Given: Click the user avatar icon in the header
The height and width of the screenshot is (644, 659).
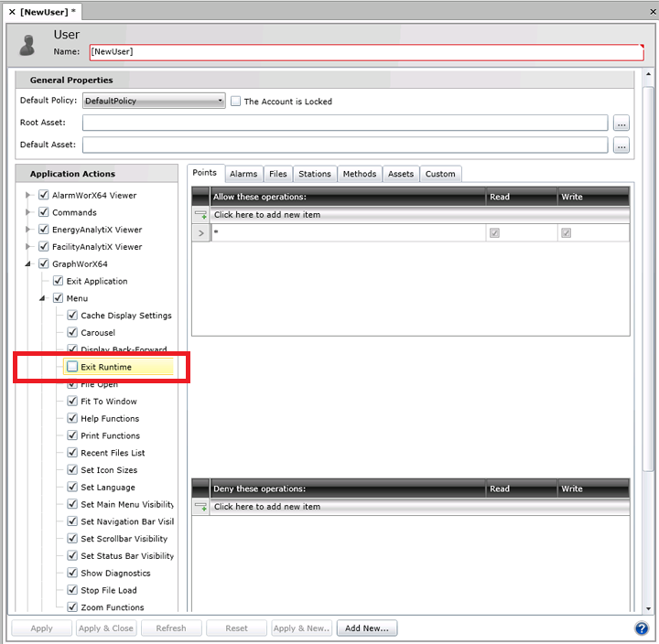Looking at the screenshot, I should click(28, 45).
